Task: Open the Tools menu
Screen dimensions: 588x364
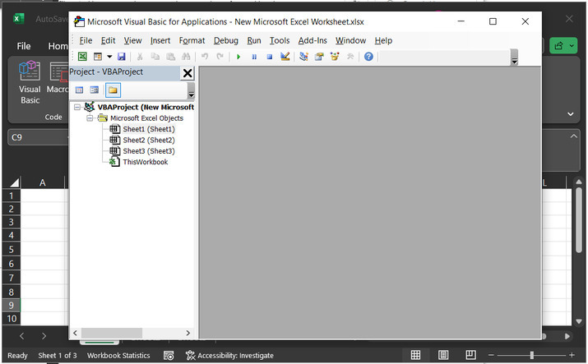Action: click(x=280, y=40)
